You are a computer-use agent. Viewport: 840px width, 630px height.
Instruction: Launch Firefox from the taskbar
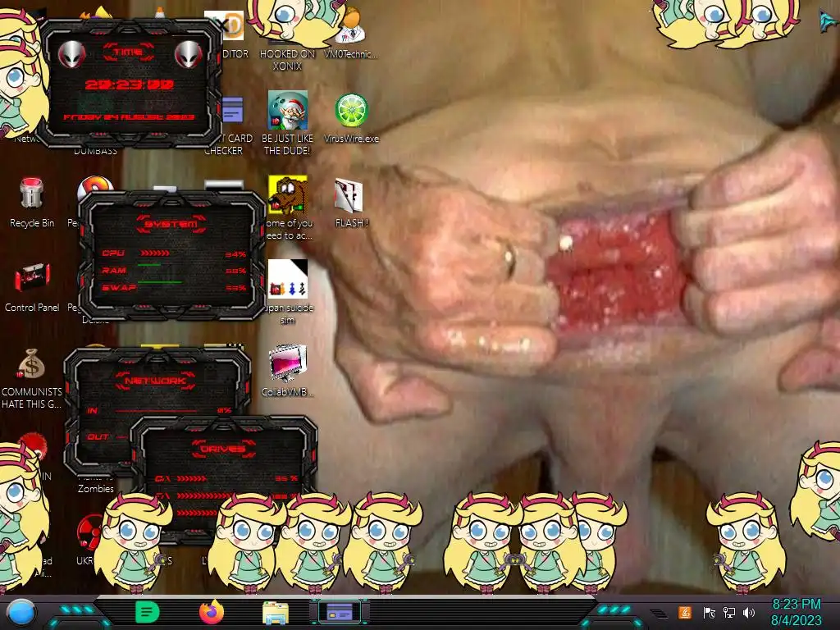(x=212, y=612)
